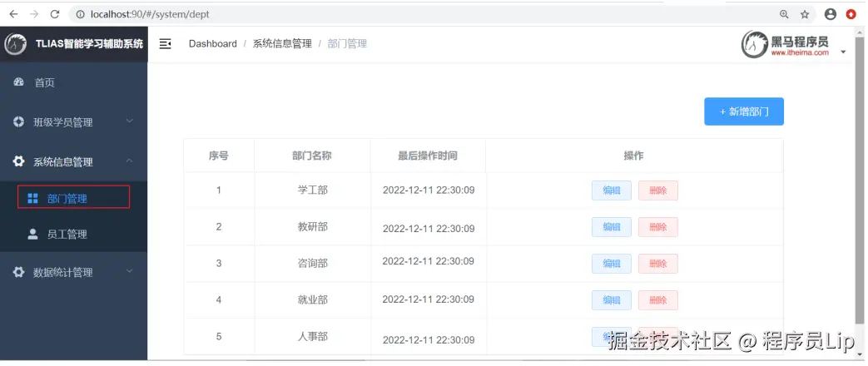The image size is (868, 366).
Task: Edit the 学工部 department
Action: (x=611, y=190)
